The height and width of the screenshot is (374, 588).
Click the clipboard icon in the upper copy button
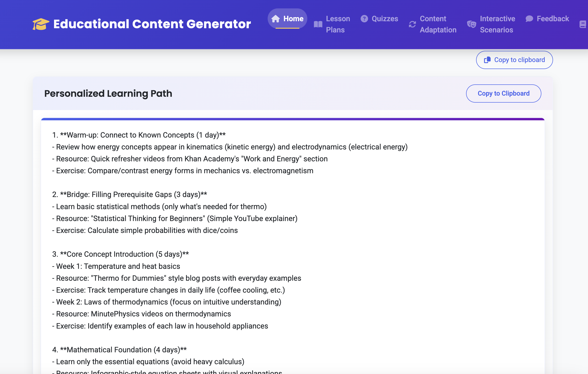tap(487, 60)
